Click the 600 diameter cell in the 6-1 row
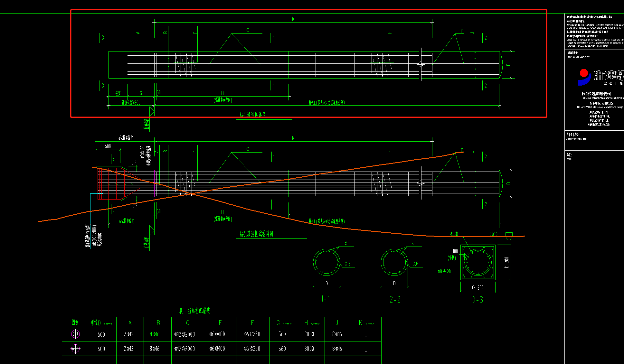Image resolution: width=624 pixels, height=364 pixels. [101, 335]
